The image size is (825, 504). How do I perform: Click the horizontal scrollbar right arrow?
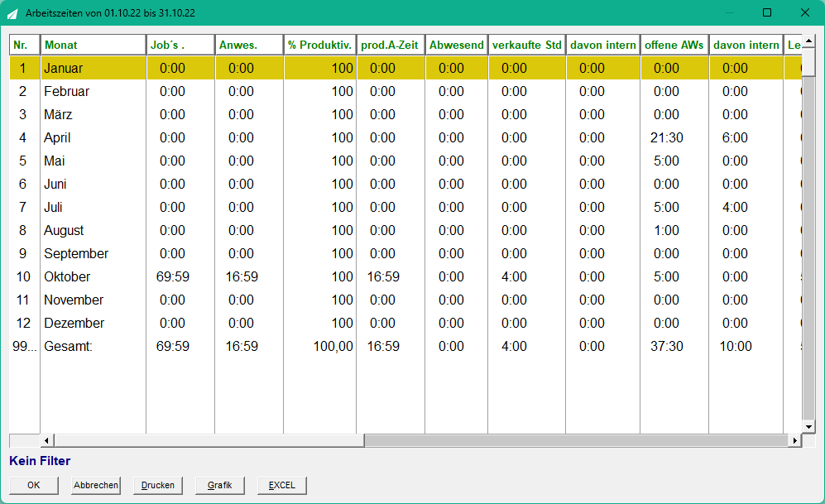[x=794, y=440]
